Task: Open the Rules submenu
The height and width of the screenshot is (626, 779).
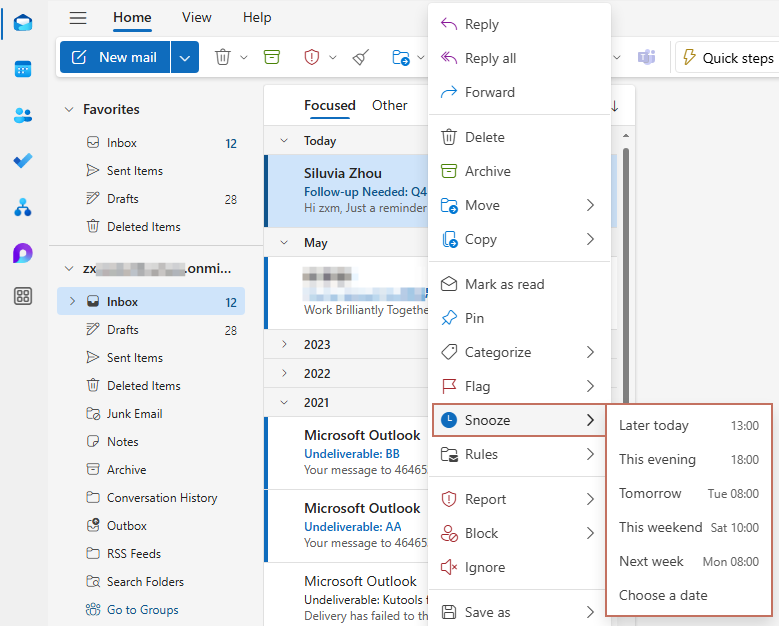Action: tap(519, 454)
